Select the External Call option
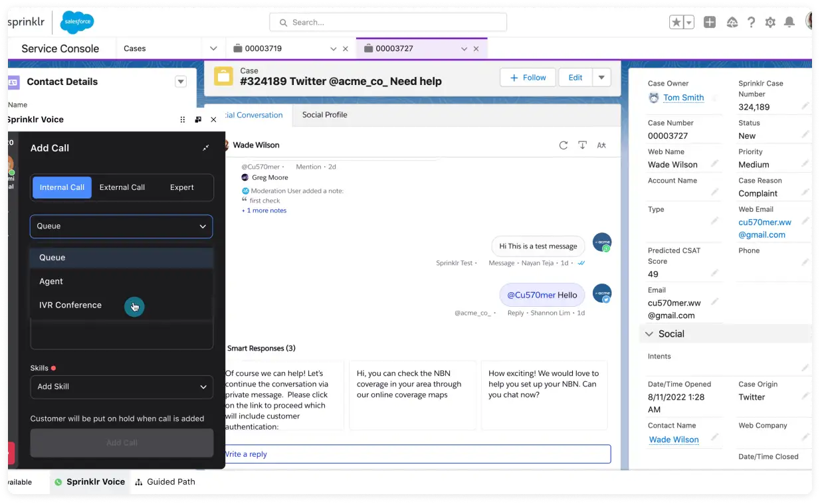 point(122,187)
